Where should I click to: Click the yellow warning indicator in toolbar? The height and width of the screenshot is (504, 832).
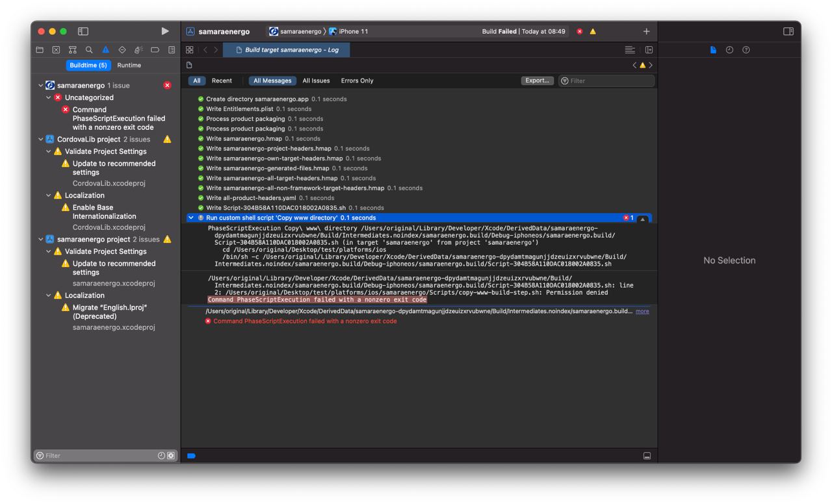click(x=593, y=31)
